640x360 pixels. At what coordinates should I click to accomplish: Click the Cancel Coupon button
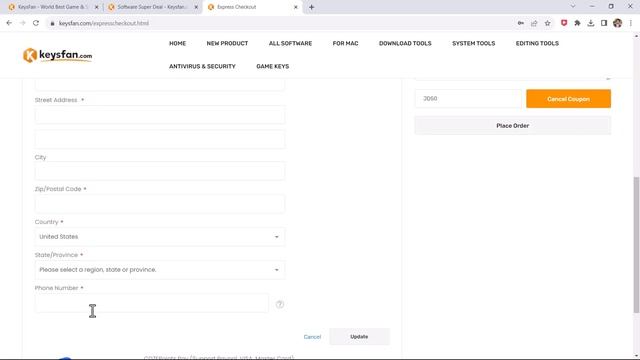[x=569, y=99]
